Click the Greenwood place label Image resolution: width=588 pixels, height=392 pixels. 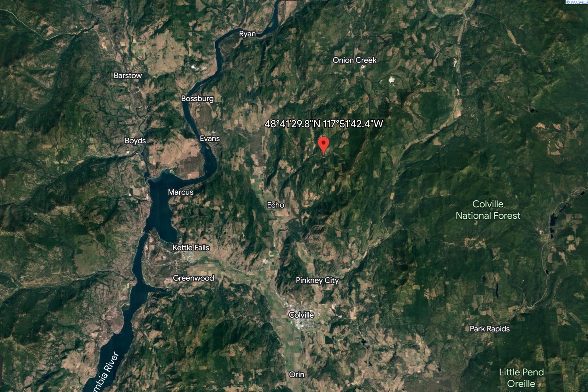click(x=193, y=278)
